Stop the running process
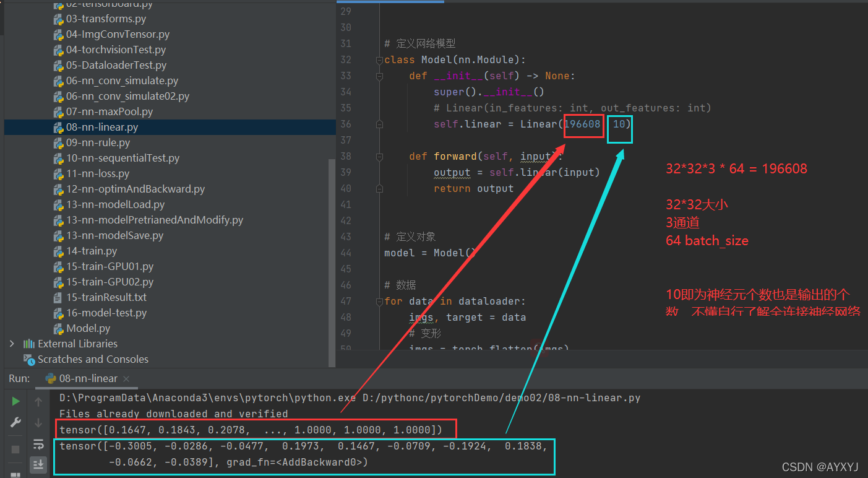 point(15,449)
